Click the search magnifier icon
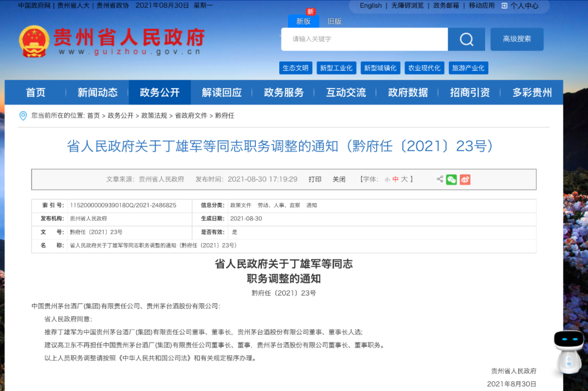588x391 pixels. point(465,39)
